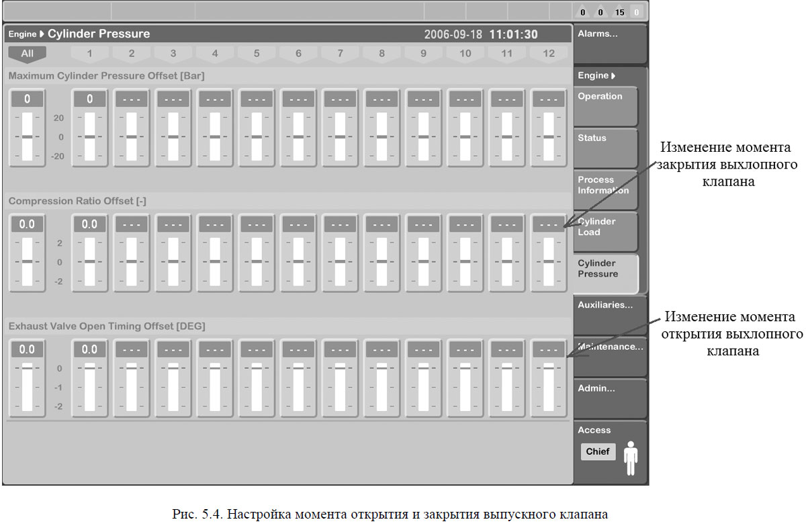Open the Alarms panel
The width and height of the screenshot is (806, 532).
pos(609,43)
